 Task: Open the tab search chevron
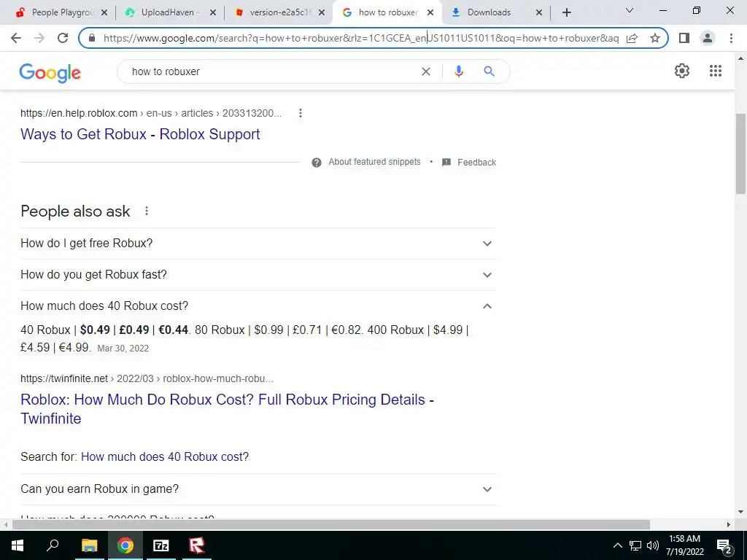click(x=630, y=10)
